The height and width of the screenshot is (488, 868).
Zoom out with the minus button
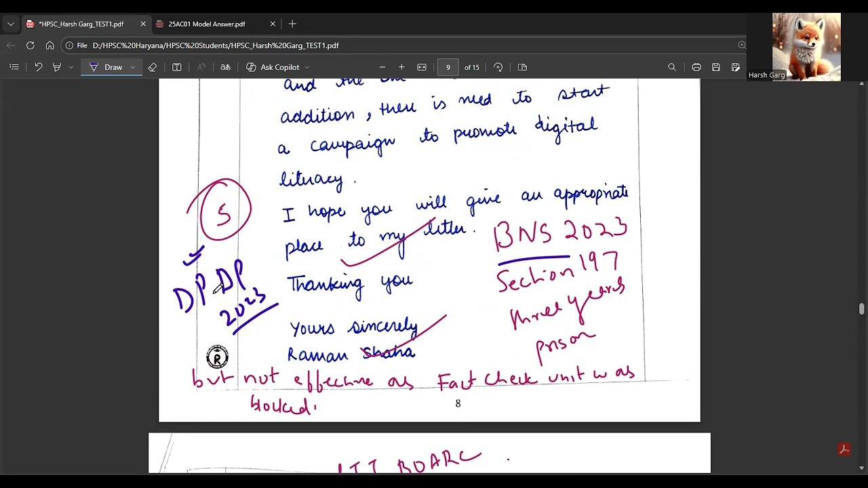(382, 67)
